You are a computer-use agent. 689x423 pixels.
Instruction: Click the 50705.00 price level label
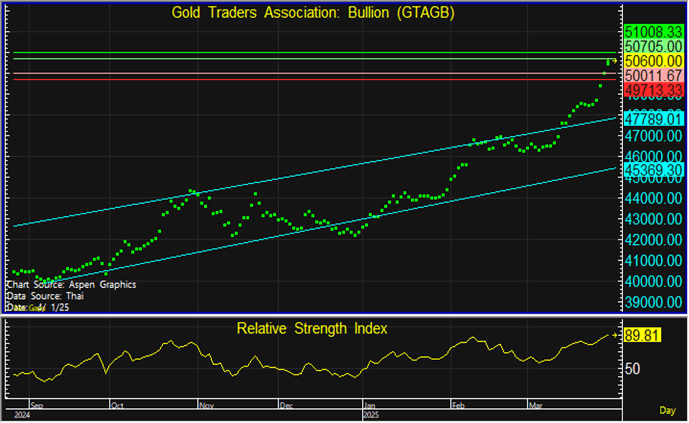652,47
